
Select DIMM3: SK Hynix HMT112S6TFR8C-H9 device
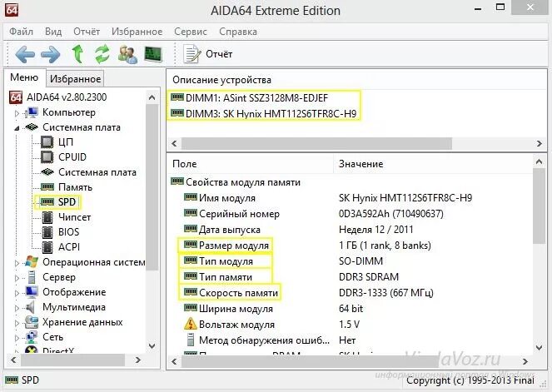[x=263, y=113]
